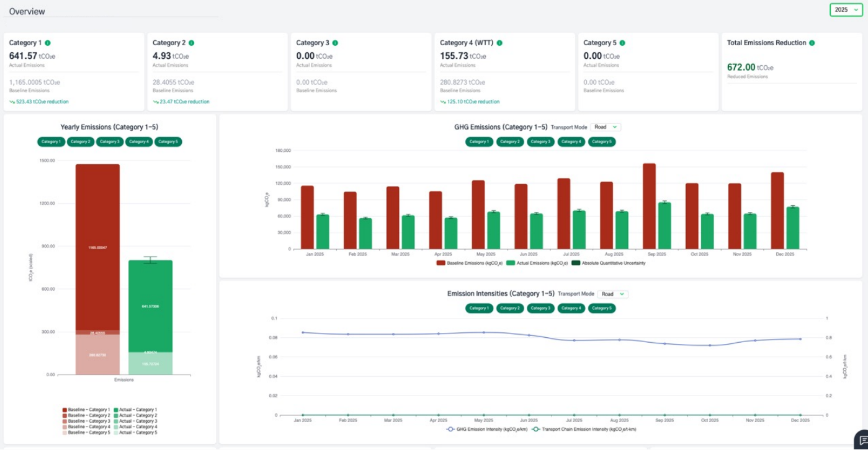
Task: Click the Actual – Category 1 legend entry
Action: pos(135,410)
